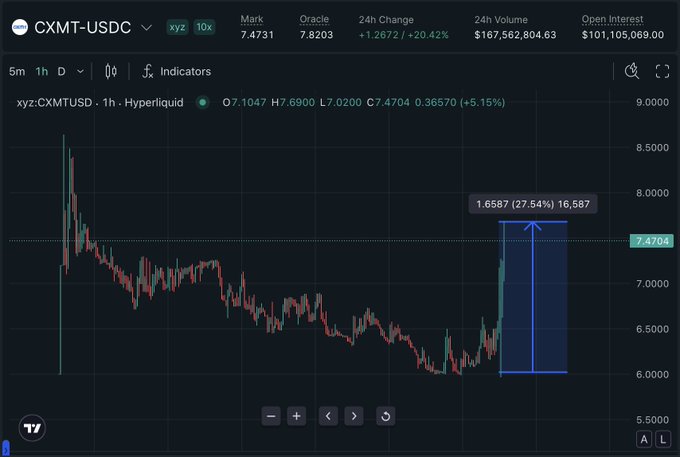Click the 10x leverage badge
680x457 pixels.
click(x=204, y=27)
